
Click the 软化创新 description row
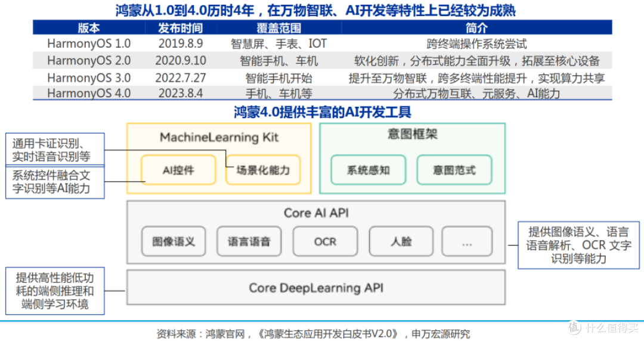[x=476, y=61]
